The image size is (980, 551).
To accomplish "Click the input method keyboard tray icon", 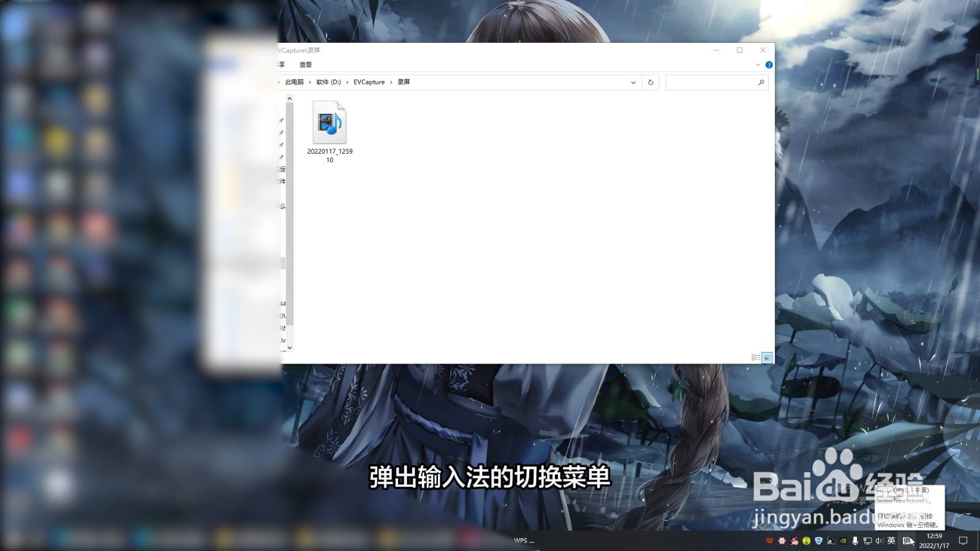I will [907, 541].
